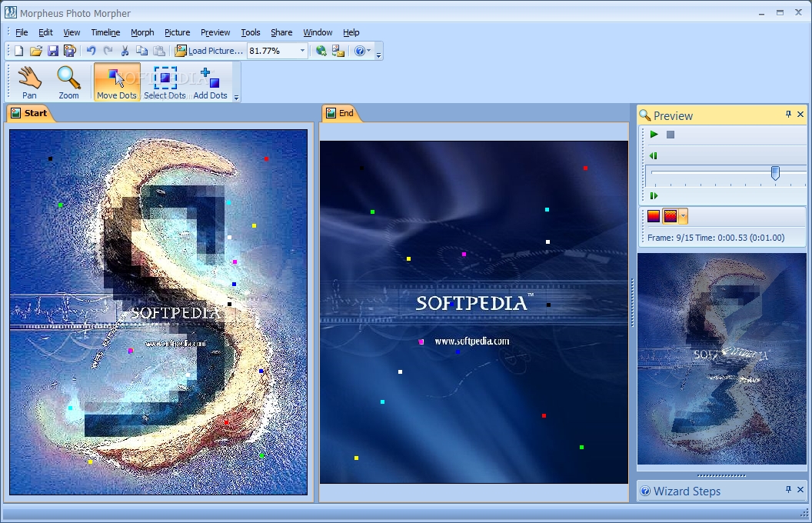Image resolution: width=812 pixels, height=523 pixels.
Task: Pin the Wizard Steps panel
Action: pos(788,489)
